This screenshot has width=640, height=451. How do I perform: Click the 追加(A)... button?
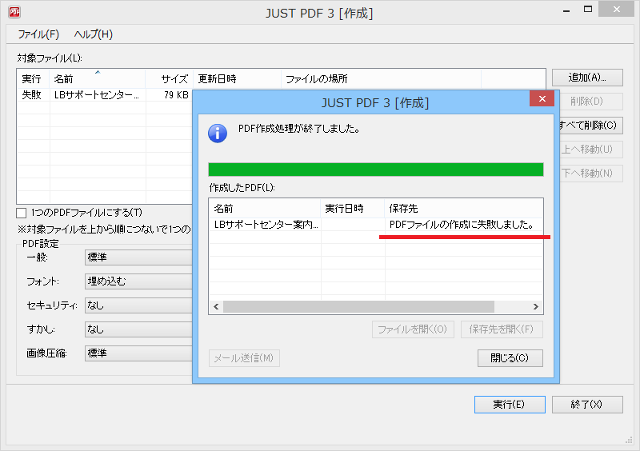coord(587,78)
